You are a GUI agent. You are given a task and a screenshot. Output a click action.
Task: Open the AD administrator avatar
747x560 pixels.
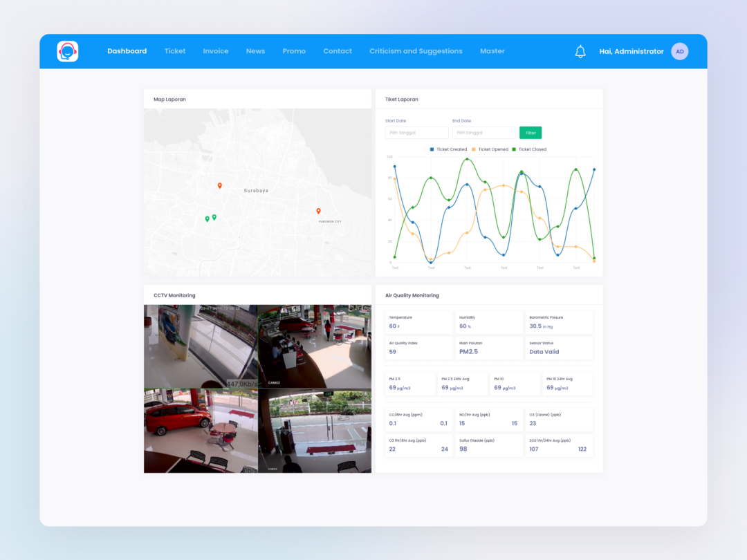[x=679, y=51]
